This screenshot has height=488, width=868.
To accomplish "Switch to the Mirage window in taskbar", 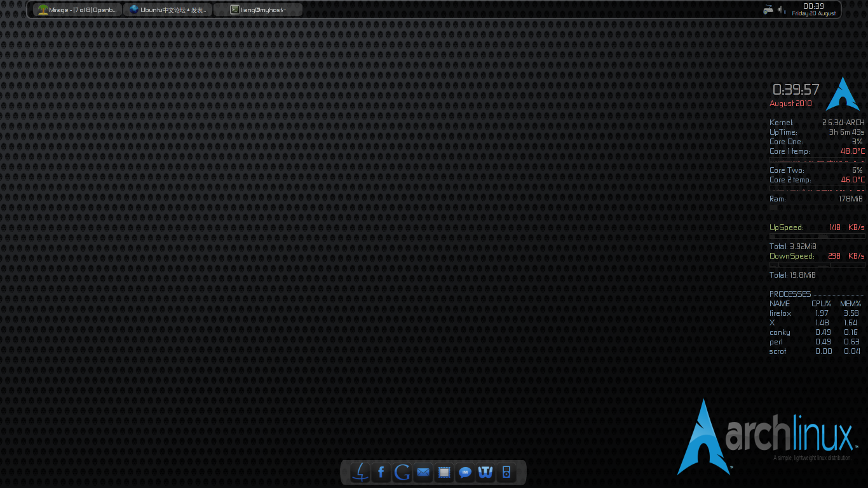I will point(78,10).
